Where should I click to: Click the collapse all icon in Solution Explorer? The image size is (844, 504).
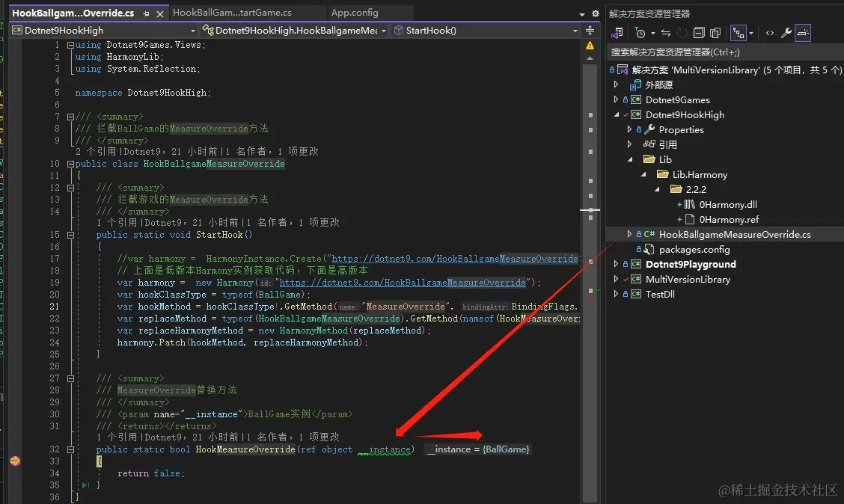[699, 34]
